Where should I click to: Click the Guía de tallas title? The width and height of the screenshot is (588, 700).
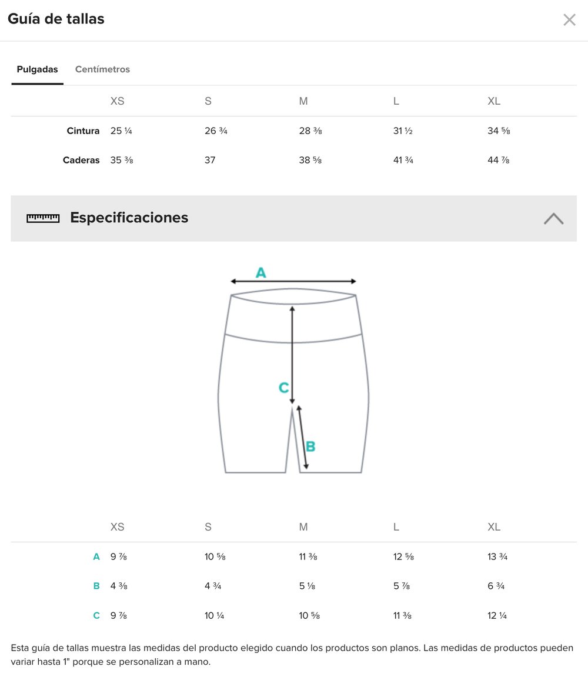pos(56,19)
